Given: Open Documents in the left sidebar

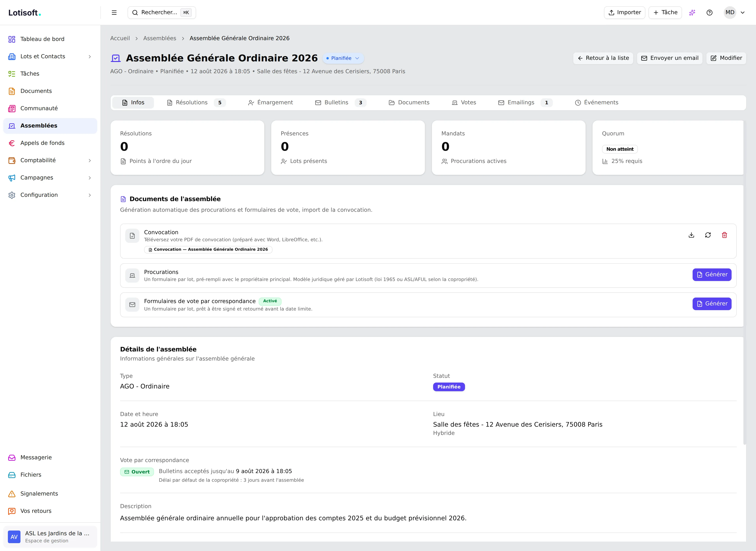Looking at the screenshot, I should pos(50,91).
